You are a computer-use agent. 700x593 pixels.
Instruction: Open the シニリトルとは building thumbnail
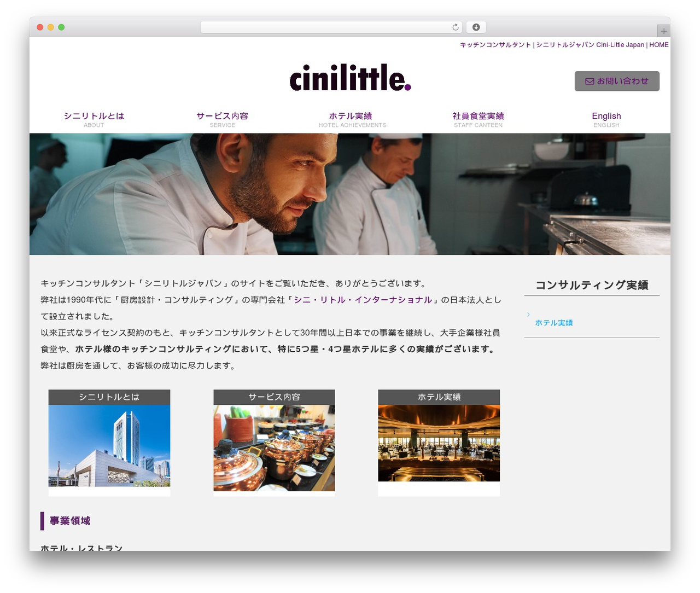(109, 446)
